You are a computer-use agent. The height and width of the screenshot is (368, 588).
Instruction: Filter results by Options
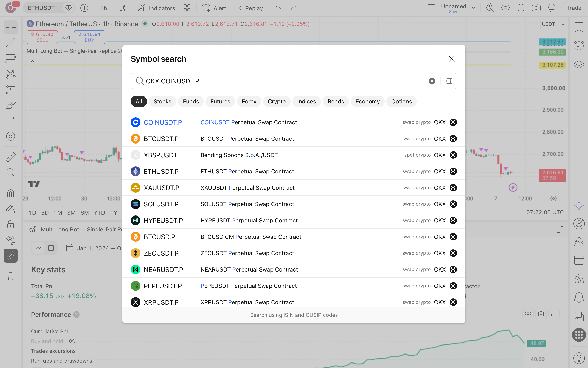(x=401, y=101)
